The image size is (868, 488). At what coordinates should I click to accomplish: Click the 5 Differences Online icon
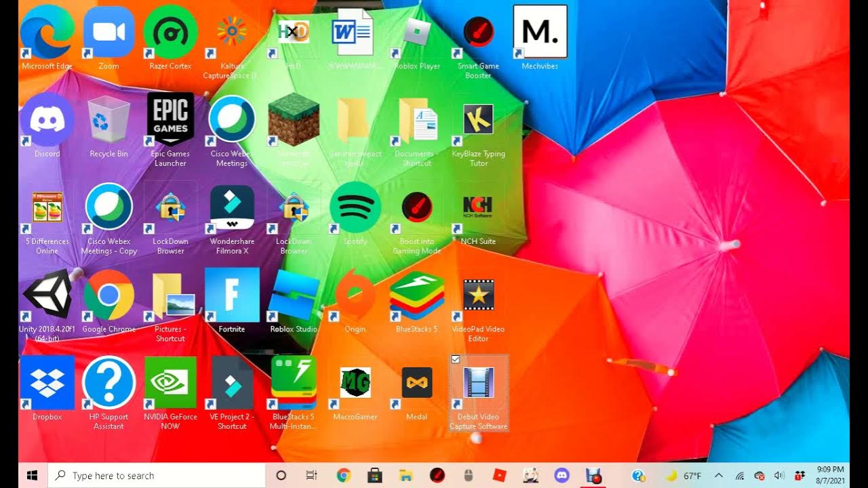pyautogui.click(x=47, y=208)
